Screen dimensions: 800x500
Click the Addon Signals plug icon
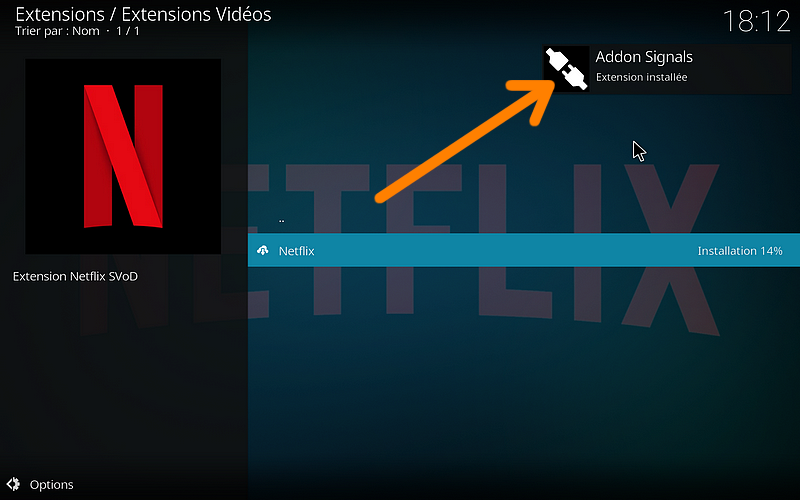click(566, 69)
